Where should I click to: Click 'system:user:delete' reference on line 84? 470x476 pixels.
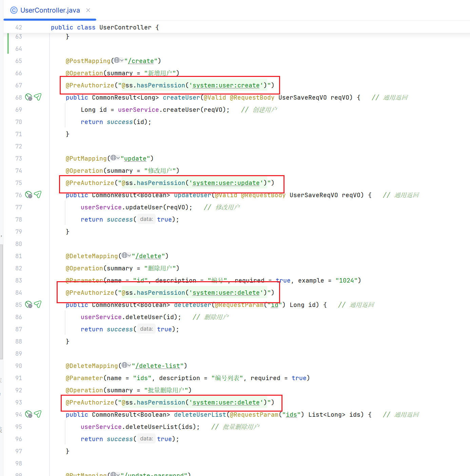pos(226,293)
